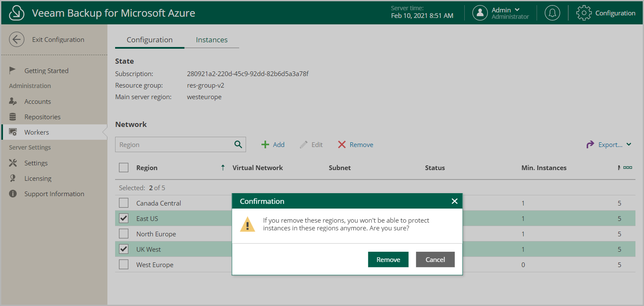Check the Canada Central checkbox
Screen dimensions: 644x306
[124, 203]
